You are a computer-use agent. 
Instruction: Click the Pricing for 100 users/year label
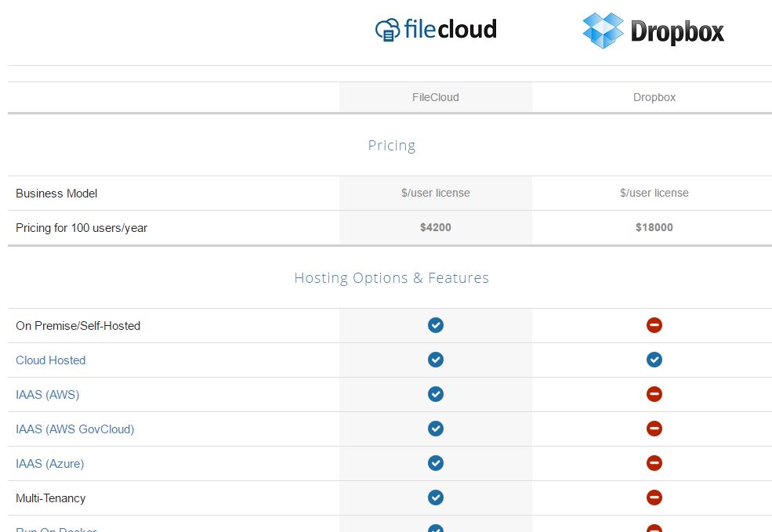[82, 228]
